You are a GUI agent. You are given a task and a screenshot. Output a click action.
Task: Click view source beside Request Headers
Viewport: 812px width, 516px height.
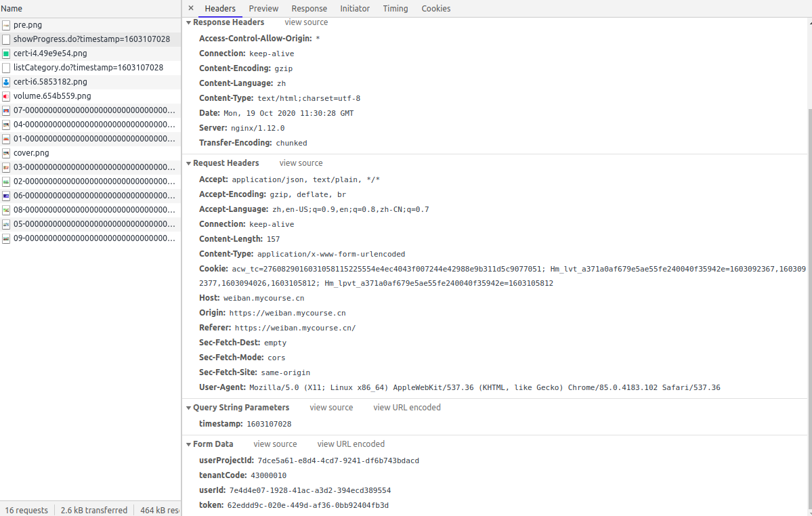point(301,163)
